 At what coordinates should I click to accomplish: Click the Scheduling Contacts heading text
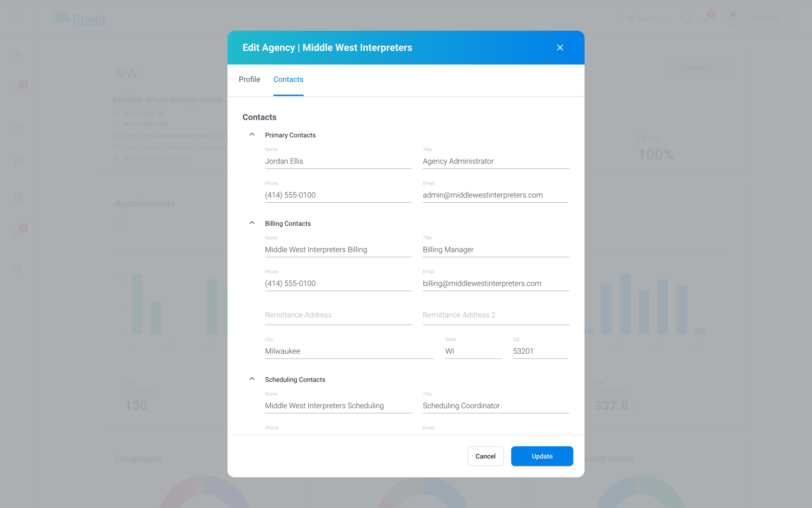[295, 380]
